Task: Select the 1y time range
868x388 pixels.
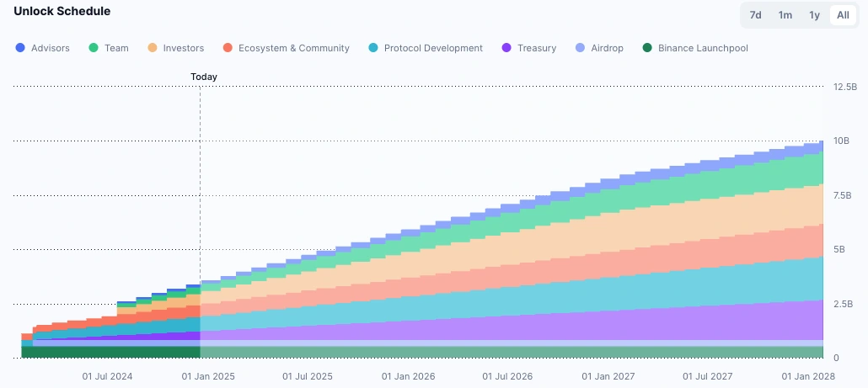Action: coord(814,15)
